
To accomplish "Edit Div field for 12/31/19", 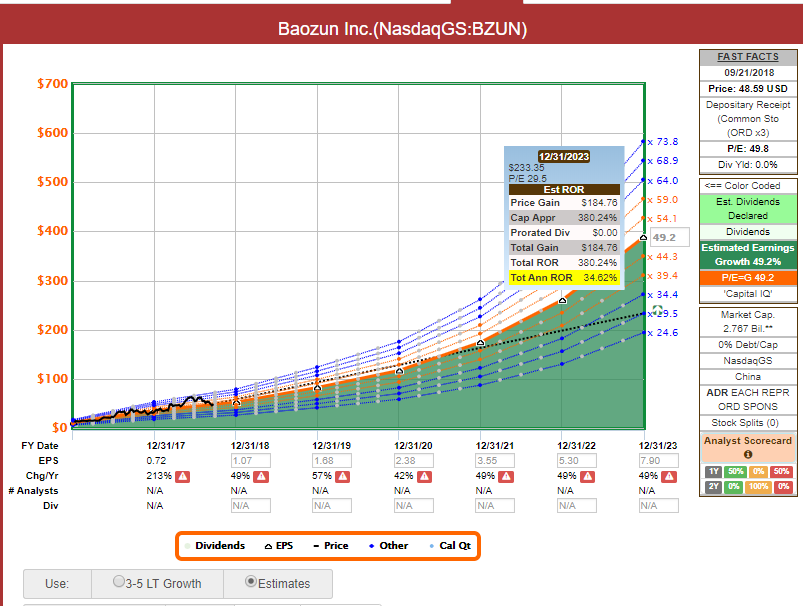I will (332, 506).
